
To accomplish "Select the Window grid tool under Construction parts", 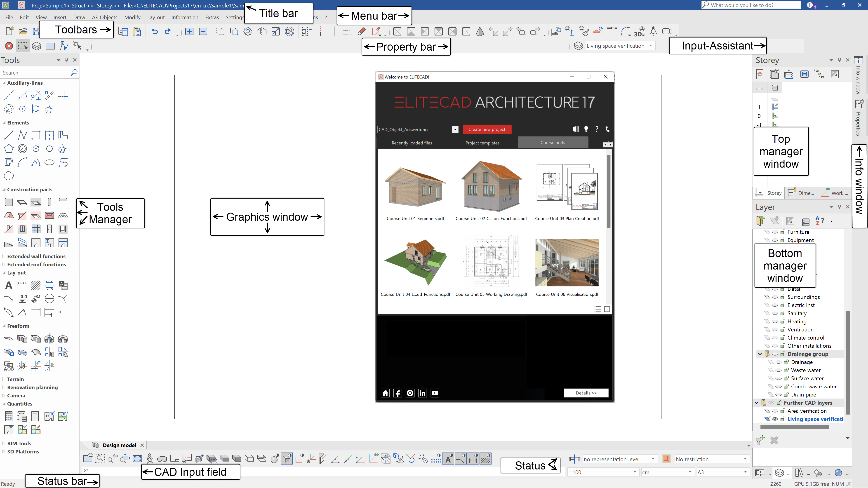I will point(36,229).
